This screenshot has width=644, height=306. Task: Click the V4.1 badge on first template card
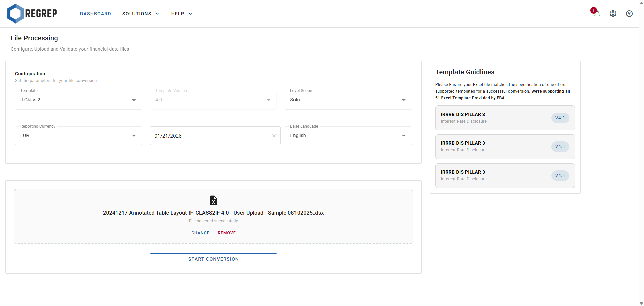560,118
